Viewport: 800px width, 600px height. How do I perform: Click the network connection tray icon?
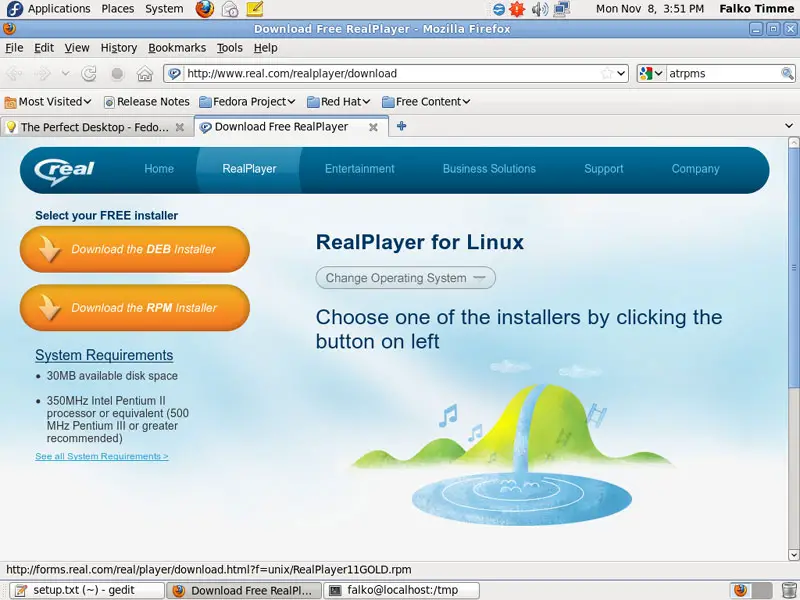[561, 9]
